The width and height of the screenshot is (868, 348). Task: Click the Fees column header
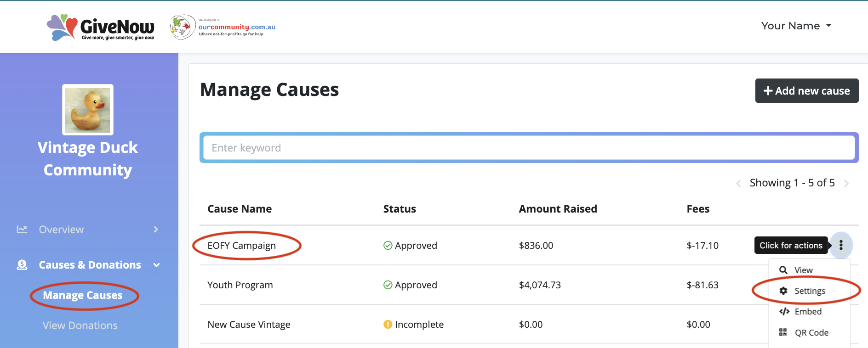[698, 209]
